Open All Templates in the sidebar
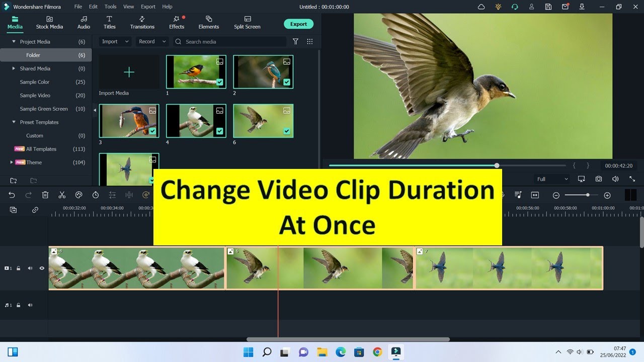Image resolution: width=644 pixels, height=362 pixels. point(41,149)
